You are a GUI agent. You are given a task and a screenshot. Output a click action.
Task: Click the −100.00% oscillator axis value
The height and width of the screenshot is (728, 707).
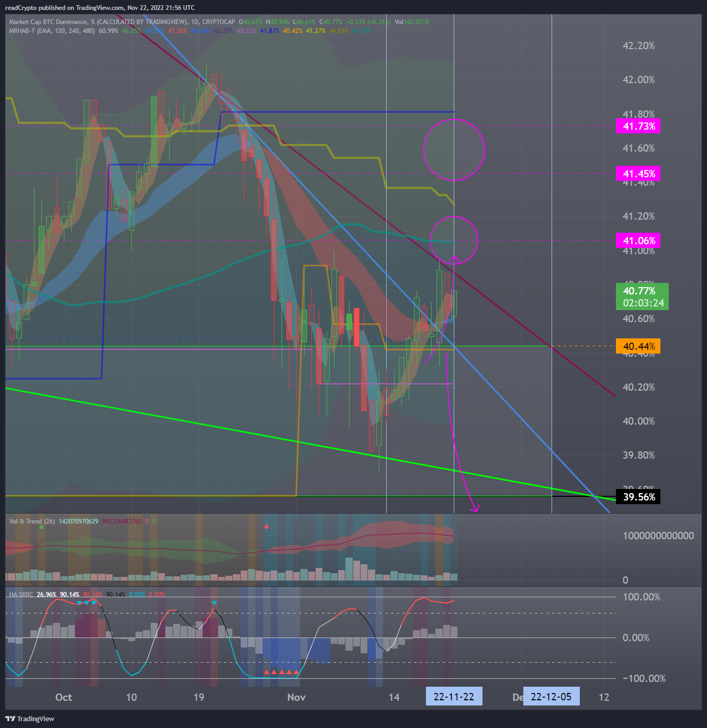point(644,678)
